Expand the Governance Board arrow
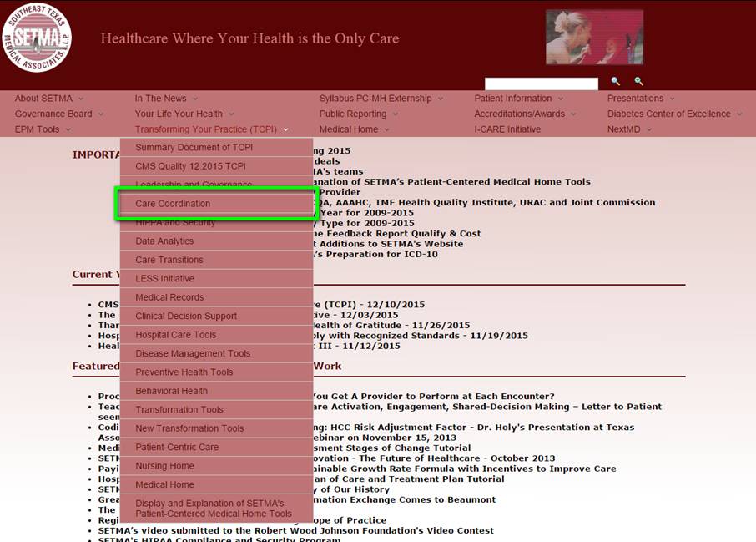Viewport: 756px width, 542px height. [101, 114]
